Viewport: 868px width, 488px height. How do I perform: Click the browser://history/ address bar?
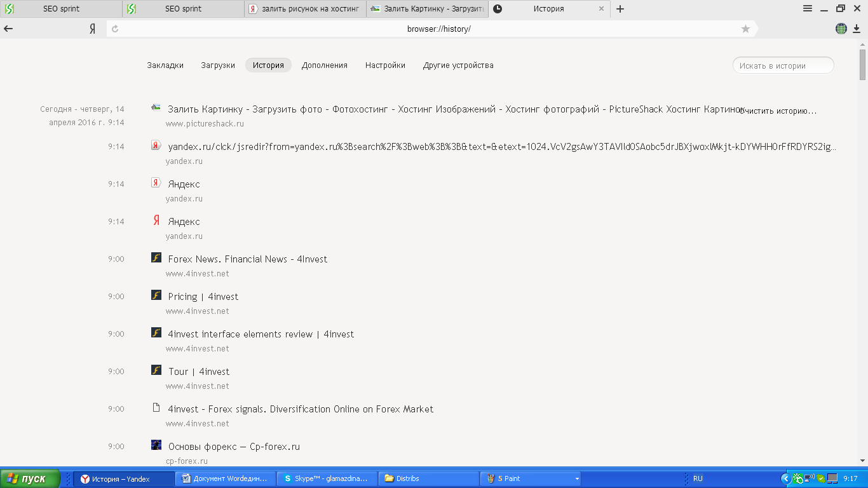click(438, 29)
